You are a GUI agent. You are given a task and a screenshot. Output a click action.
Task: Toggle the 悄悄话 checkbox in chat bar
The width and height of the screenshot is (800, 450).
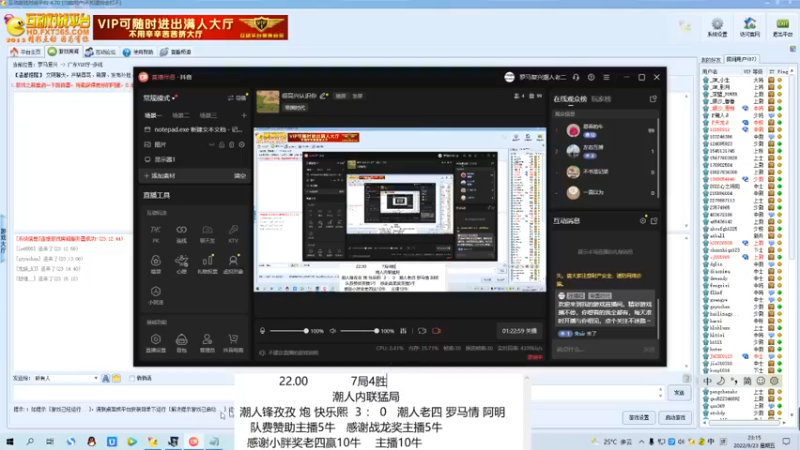click(132, 378)
